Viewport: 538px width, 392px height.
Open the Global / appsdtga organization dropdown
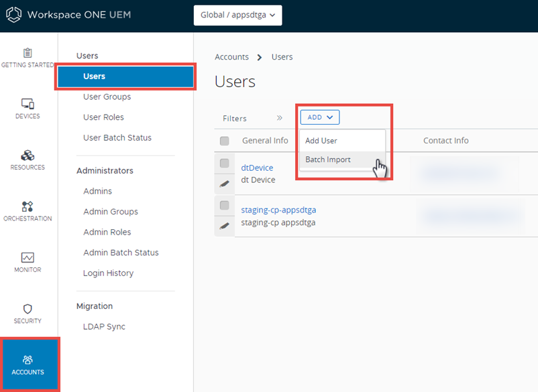237,15
